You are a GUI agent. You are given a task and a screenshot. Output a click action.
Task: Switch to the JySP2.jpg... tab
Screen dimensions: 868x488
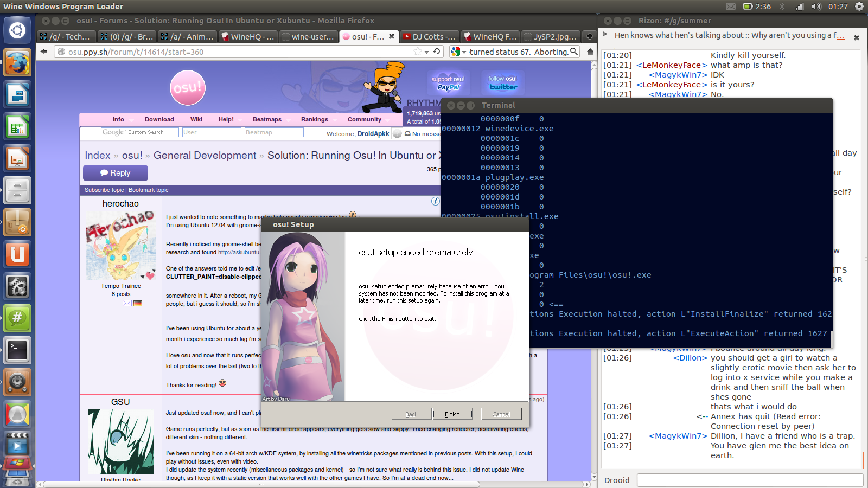(551, 36)
